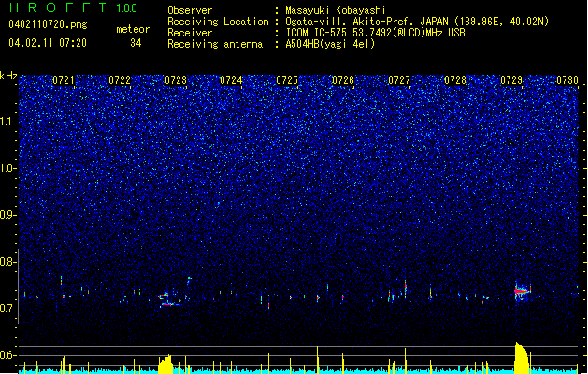588x374 pixels.
Task: Click the Ogata-vill. Akita-Pref. JAPAN location text
Action: pyautogui.click(x=417, y=22)
